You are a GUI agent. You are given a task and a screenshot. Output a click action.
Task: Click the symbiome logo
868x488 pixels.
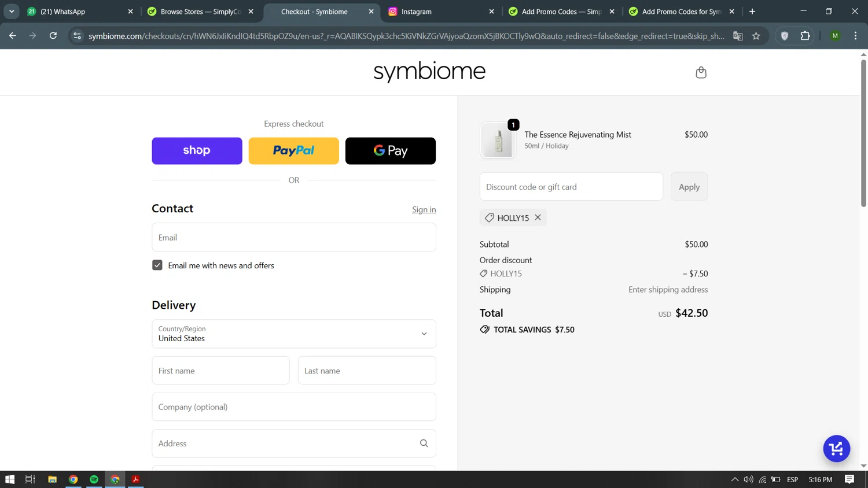[x=429, y=72]
